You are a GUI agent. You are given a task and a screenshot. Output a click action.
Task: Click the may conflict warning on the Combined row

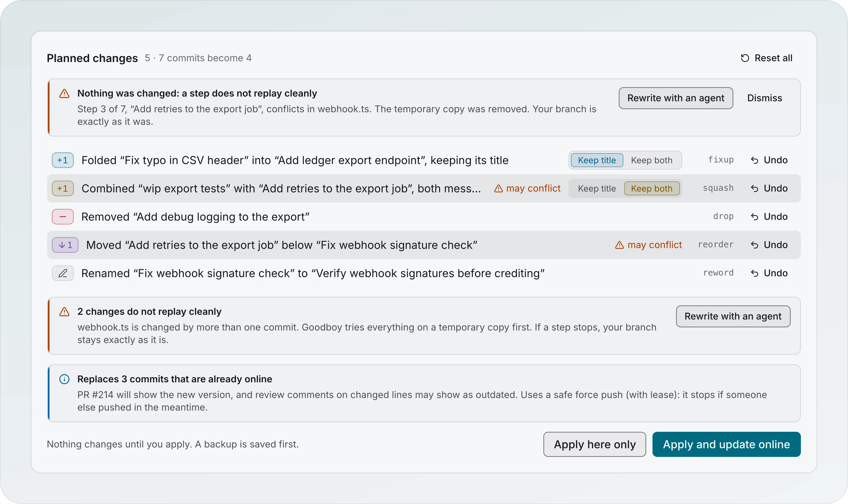(x=527, y=188)
